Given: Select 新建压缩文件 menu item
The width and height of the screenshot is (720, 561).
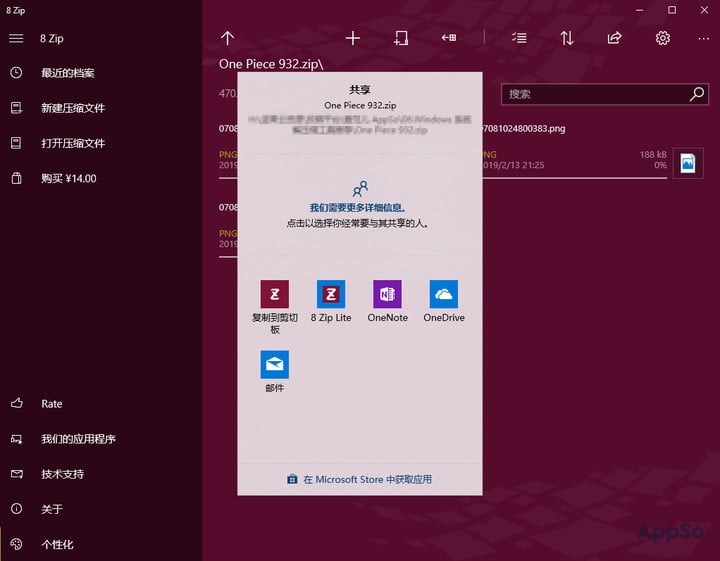Looking at the screenshot, I should tap(73, 108).
